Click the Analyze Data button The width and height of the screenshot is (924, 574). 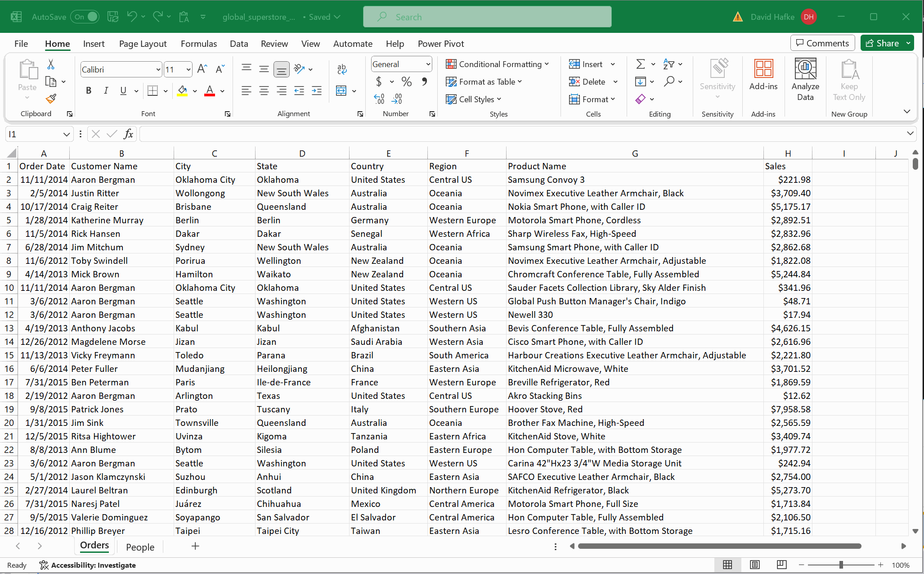click(805, 80)
